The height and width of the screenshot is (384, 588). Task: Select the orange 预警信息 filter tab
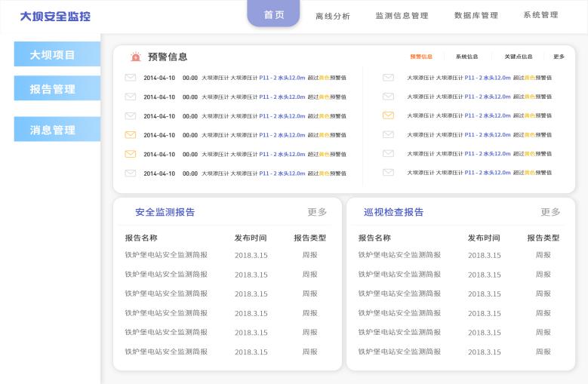pyautogui.click(x=421, y=57)
